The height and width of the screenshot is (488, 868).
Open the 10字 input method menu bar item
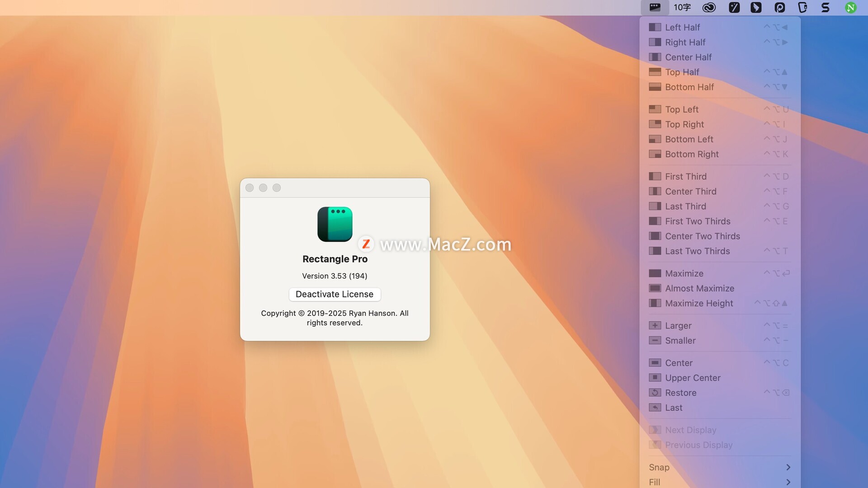pos(682,7)
